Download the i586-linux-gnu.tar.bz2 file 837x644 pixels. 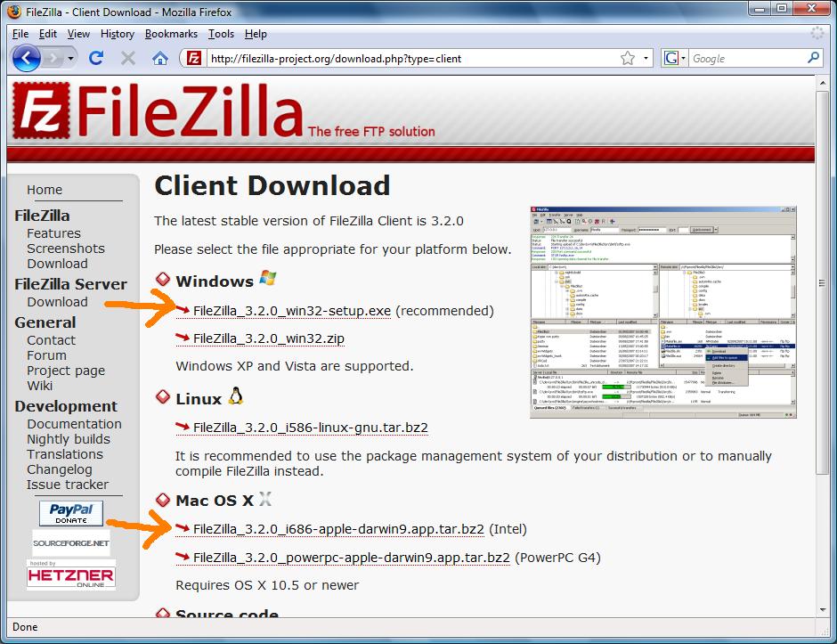click(310, 428)
